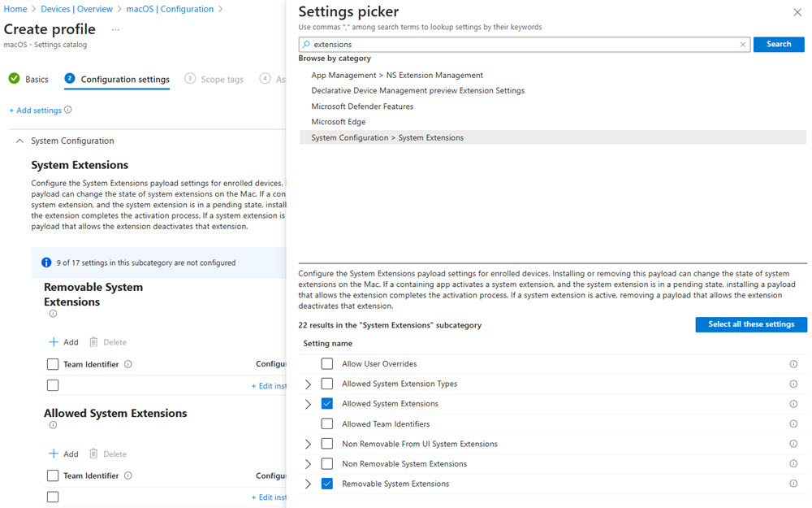Click info icon for Removable System Extensions row
The width and height of the screenshot is (812, 508).
(793, 484)
